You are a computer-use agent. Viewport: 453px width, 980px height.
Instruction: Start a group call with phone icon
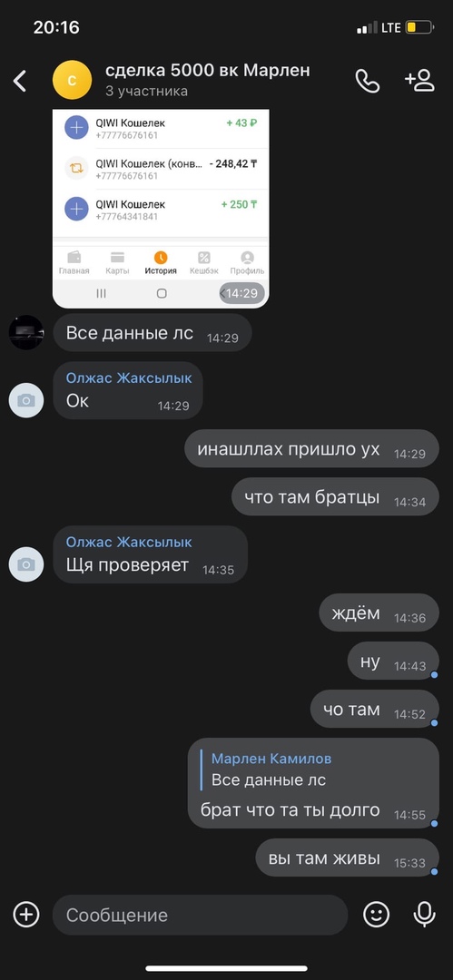(368, 81)
